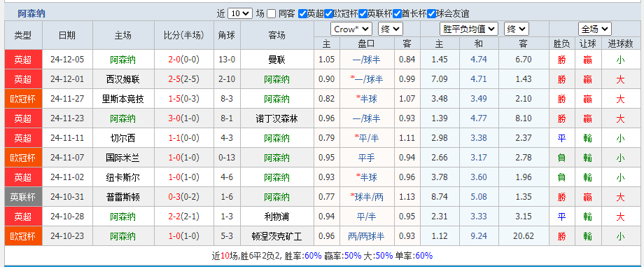Click 欧冠杯 tag in the 24-11-27 row
This screenshot has height=267, width=644.
point(23,99)
